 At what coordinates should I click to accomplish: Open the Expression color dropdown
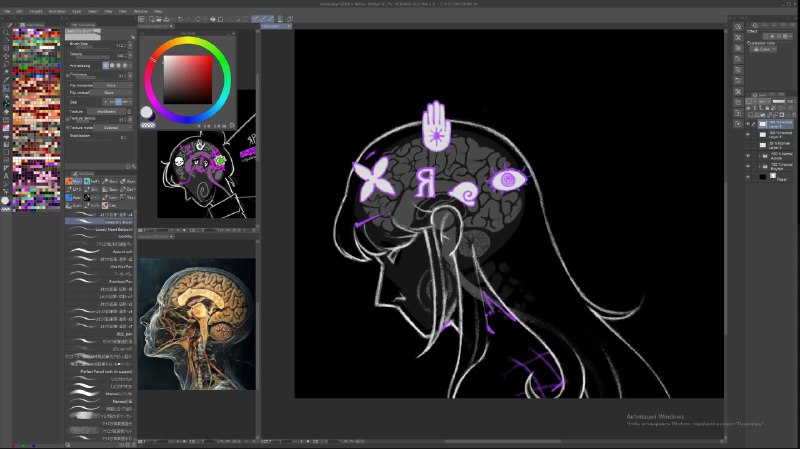pyautogui.click(x=765, y=49)
